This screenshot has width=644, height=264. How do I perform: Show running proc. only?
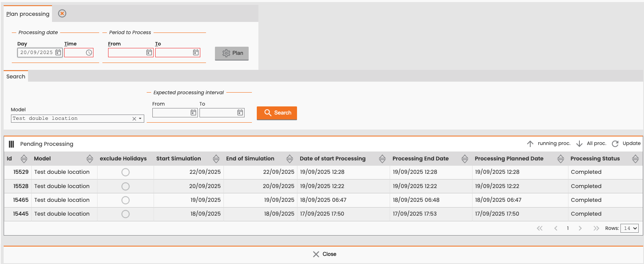(549, 143)
